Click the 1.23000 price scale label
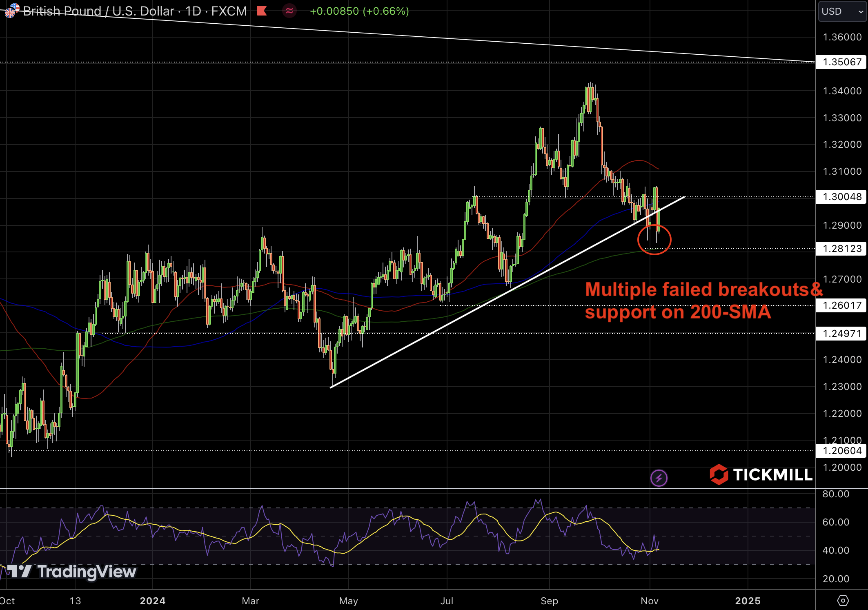Screen dimensions: 868x610 [x=842, y=387]
